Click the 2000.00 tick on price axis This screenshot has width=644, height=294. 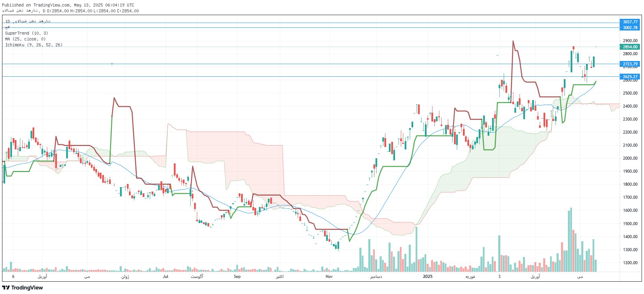[630, 158]
